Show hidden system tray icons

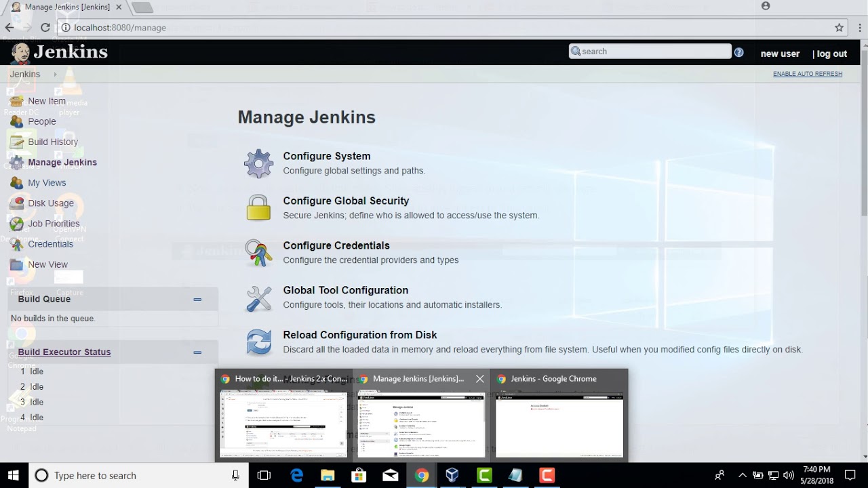[742, 475]
